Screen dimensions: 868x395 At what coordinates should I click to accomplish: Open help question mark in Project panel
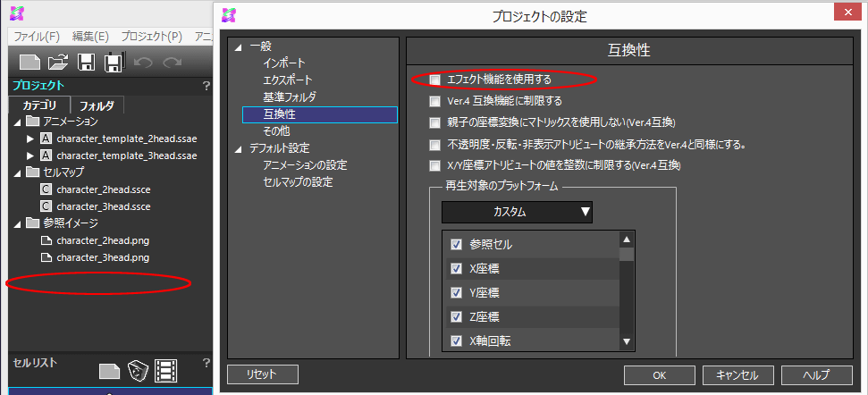(x=206, y=86)
